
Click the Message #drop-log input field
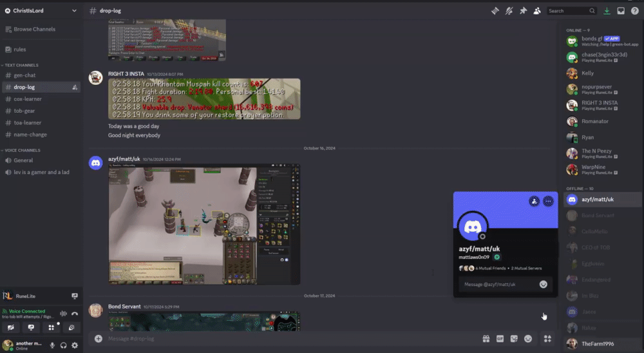[x=287, y=339]
